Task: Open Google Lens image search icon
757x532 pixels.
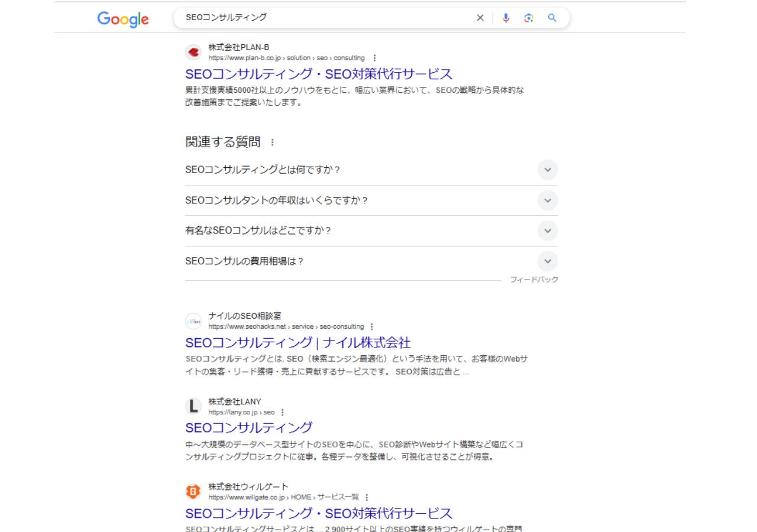Action: (x=529, y=18)
